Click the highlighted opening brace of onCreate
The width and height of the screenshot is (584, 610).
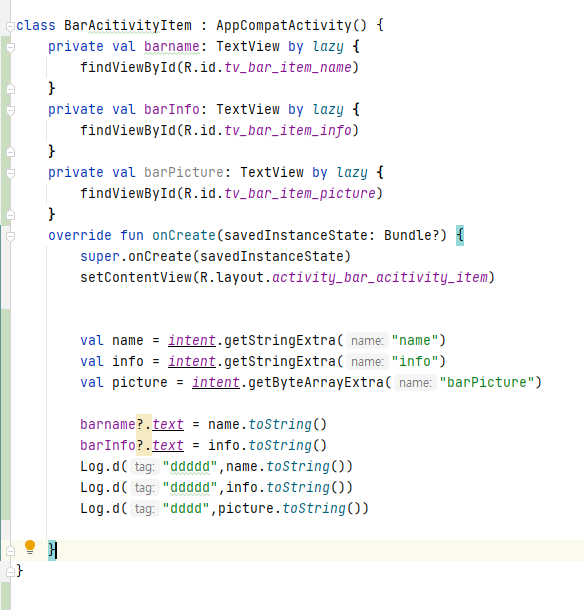[x=459, y=235]
